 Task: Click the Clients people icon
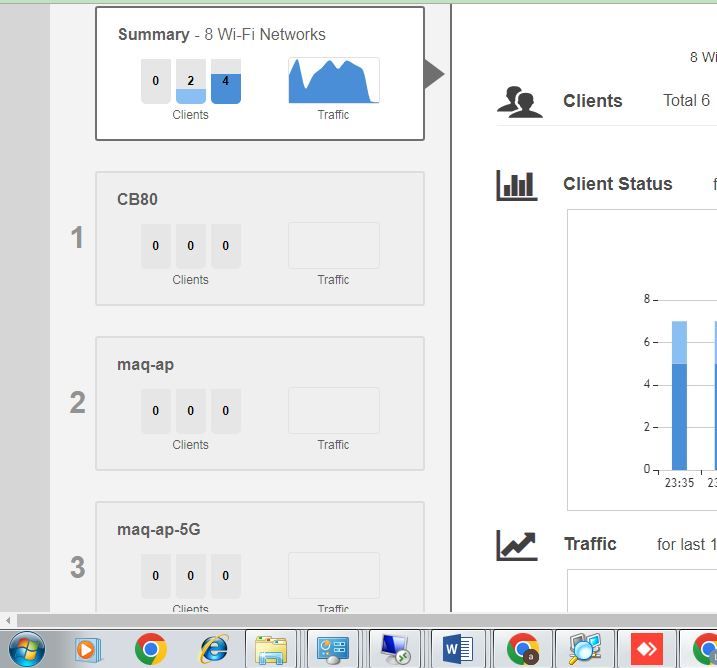point(520,101)
